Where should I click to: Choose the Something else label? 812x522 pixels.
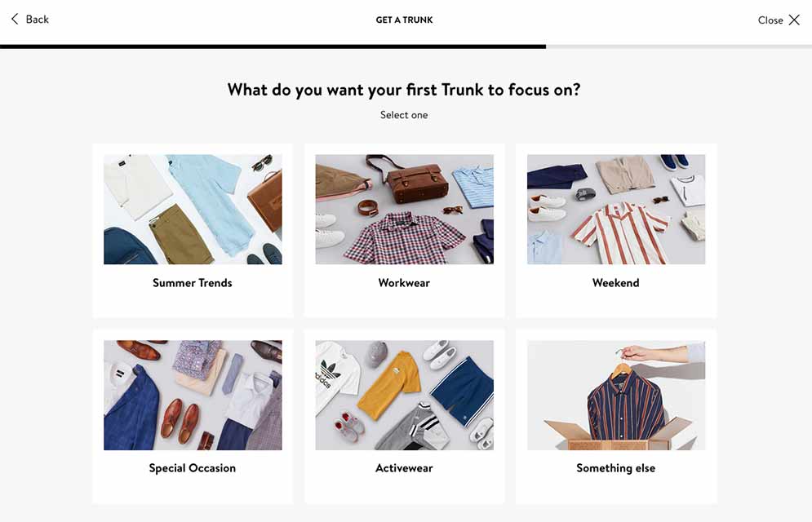coord(615,468)
